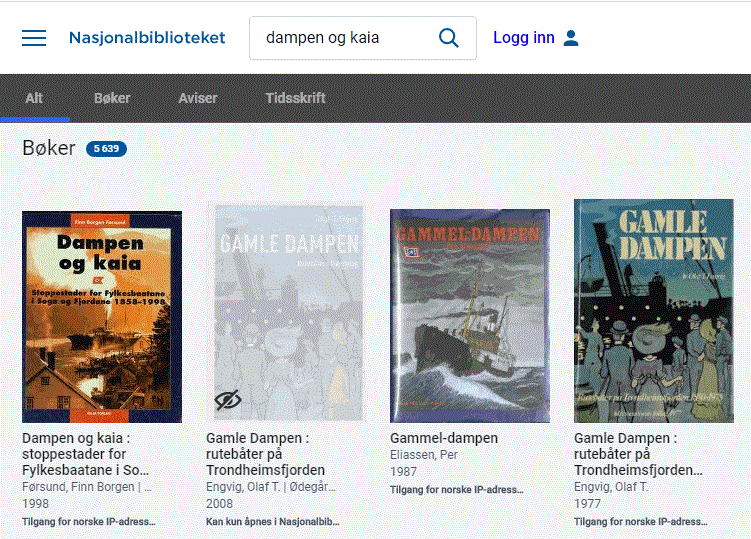Click 'Tilgang for norske IP-adress...' under Gammel-dampen
Screen dimensions: 751x539
click(456, 490)
